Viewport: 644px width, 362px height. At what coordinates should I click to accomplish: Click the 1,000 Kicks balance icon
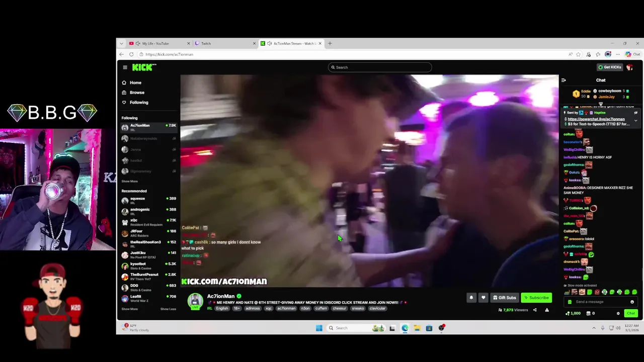tap(573, 313)
